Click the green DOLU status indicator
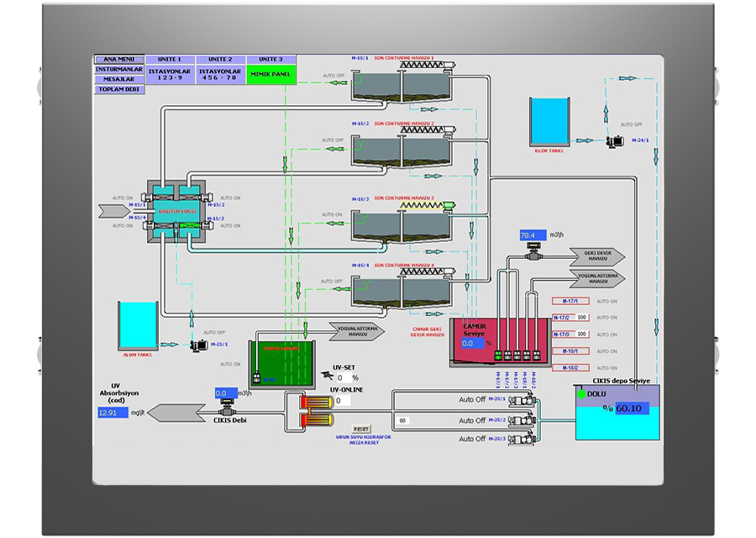This screenshot has height=538, width=756. click(582, 394)
